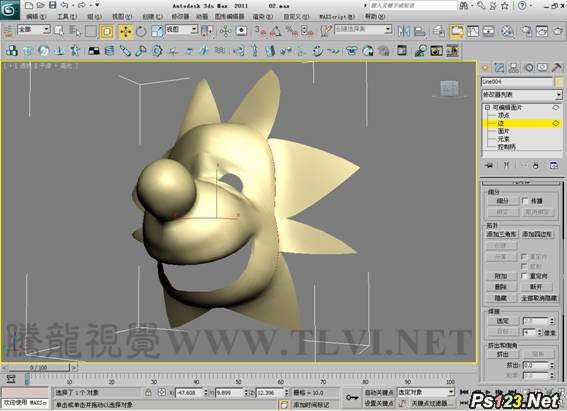Undo the last action with the arrow icon
Viewport: 567px width, 411px height.
tap(64, 5)
